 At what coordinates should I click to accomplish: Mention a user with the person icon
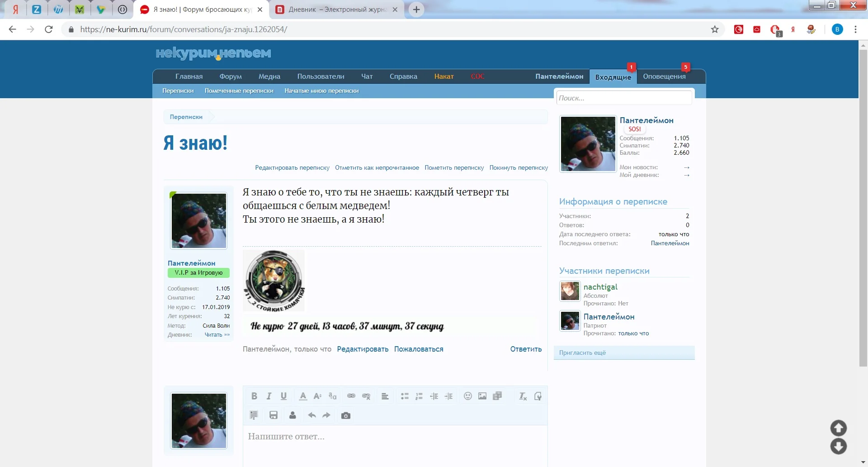(x=292, y=415)
